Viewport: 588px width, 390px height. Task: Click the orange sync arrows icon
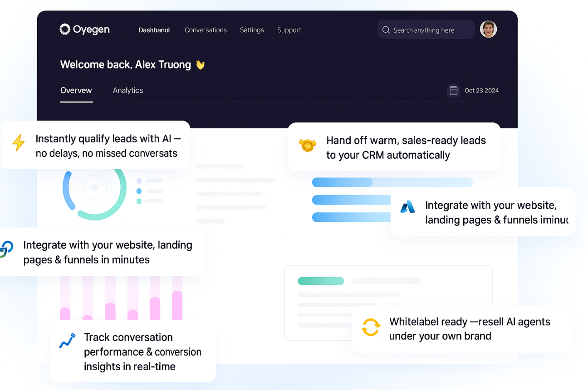371,327
